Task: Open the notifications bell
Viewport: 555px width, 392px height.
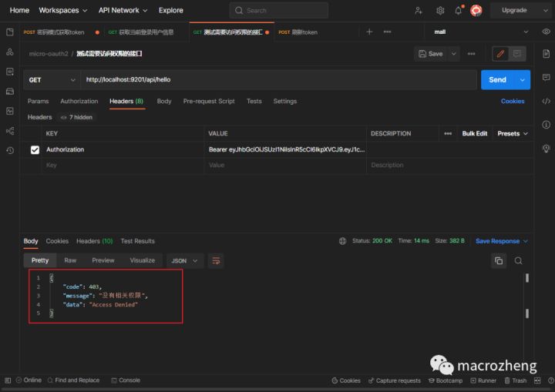Action: coord(459,11)
